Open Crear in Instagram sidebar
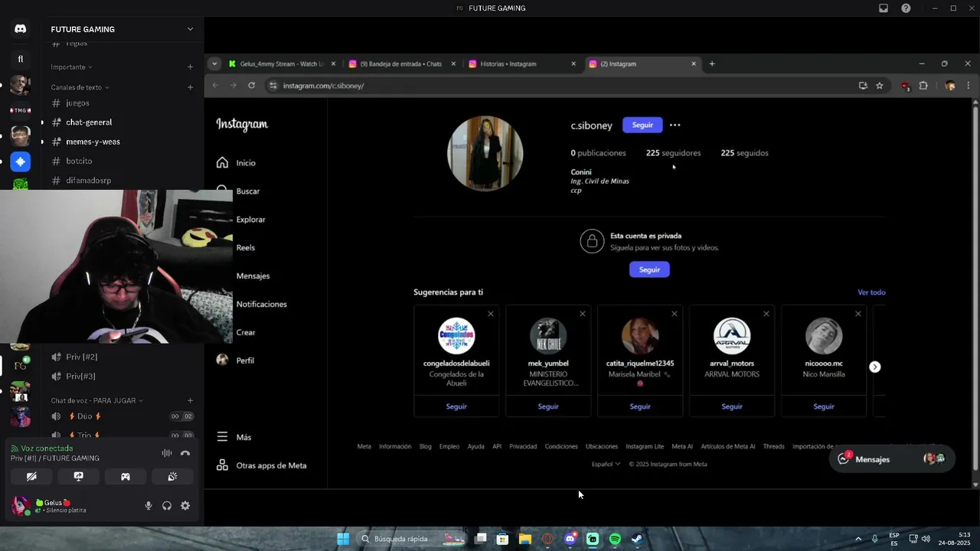 (x=246, y=333)
